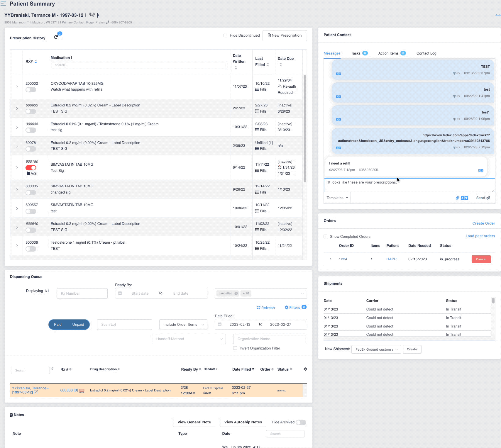The height and width of the screenshot is (448, 501).
Task: Toggle the Hide Archived notes switch
Action: point(301,422)
